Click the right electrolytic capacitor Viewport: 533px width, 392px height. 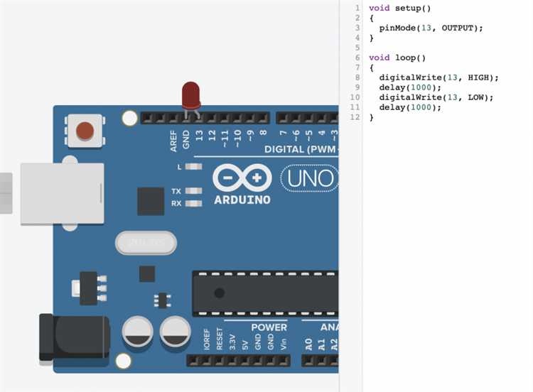pos(175,332)
